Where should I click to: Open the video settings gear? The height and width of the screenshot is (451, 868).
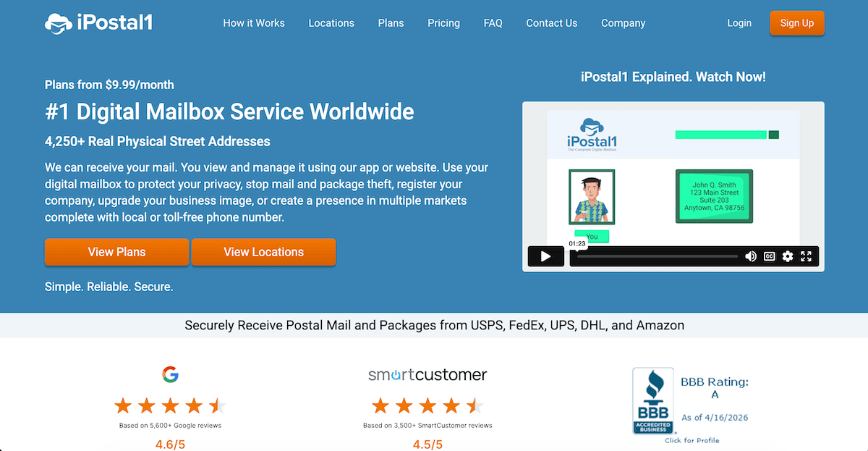[x=788, y=256]
